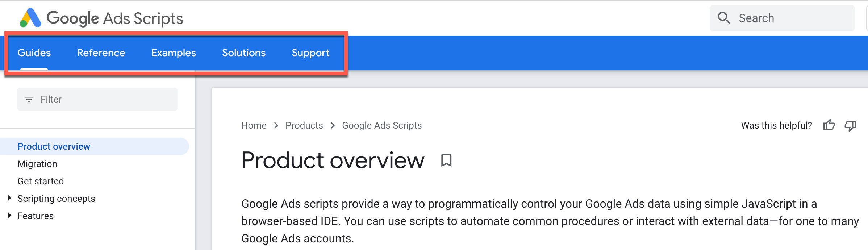Click the Google Ads logo icon
Image resolution: width=868 pixels, height=250 pixels.
point(30,18)
